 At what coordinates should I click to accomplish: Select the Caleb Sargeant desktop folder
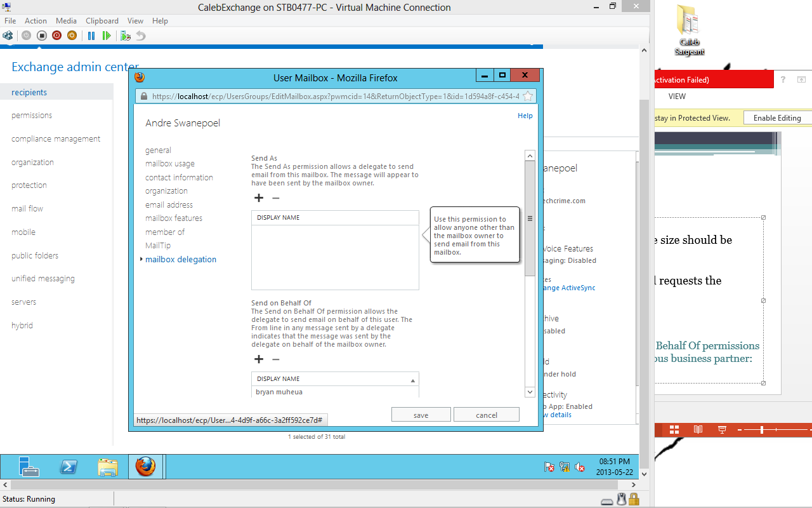click(x=688, y=30)
